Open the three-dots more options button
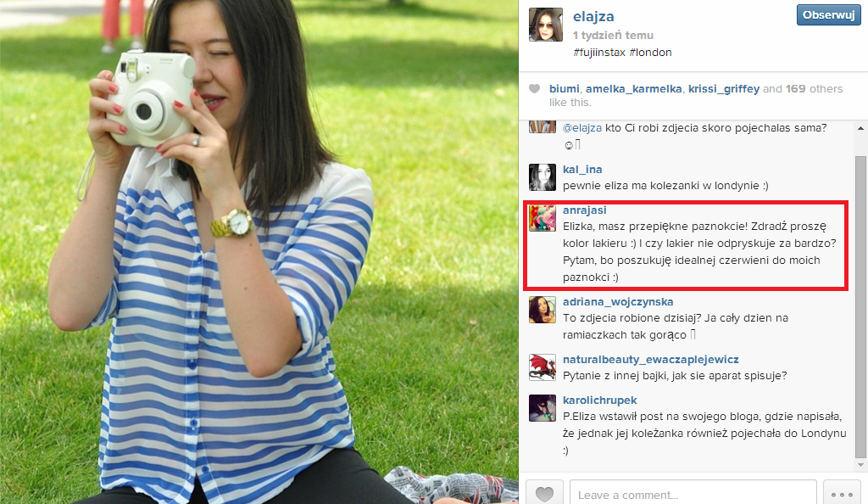The width and height of the screenshot is (868, 504). [x=842, y=492]
